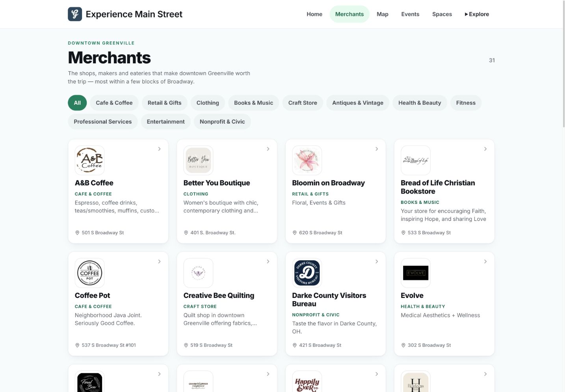
Task: Select the All category filter
Action: click(x=77, y=103)
